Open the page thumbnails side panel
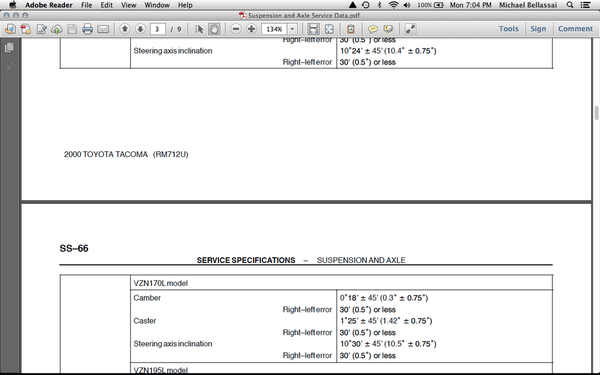 click(9, 47)
